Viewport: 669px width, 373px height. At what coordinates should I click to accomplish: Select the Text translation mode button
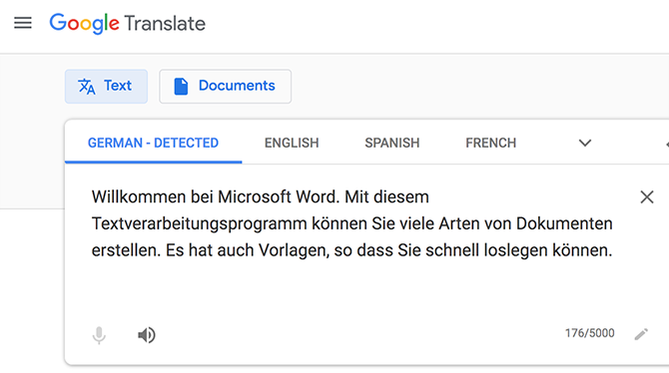tap(106, 86)
